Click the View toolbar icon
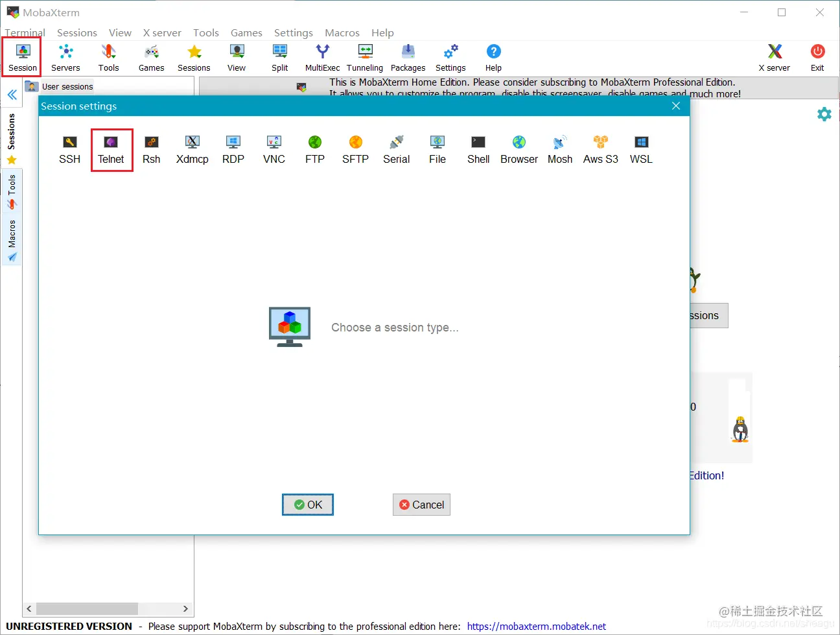 (x=237, y=58)
